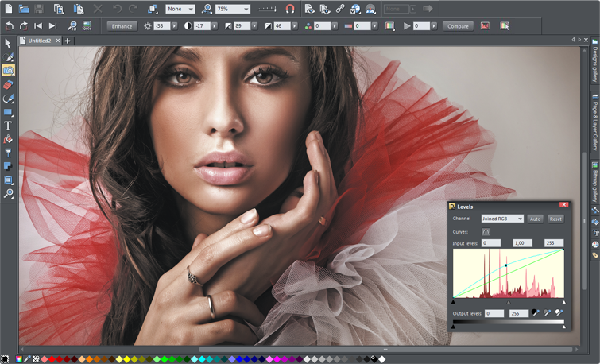
Task: Click the color select cursor icon after Compare
Action: [x=505, y=26]
